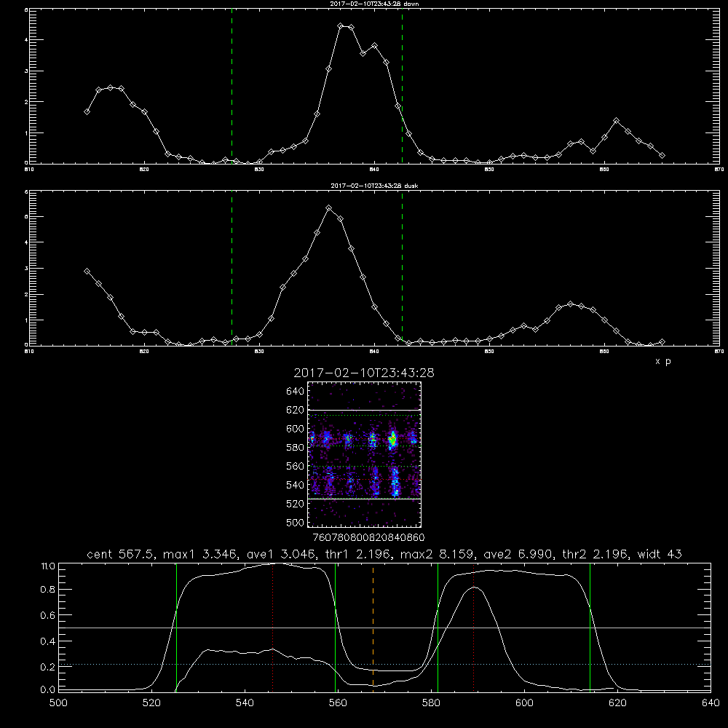Click the '560' x-axis label of bottom plot
The width and height of the screenshot is (728, 728).
click(338, 703)
